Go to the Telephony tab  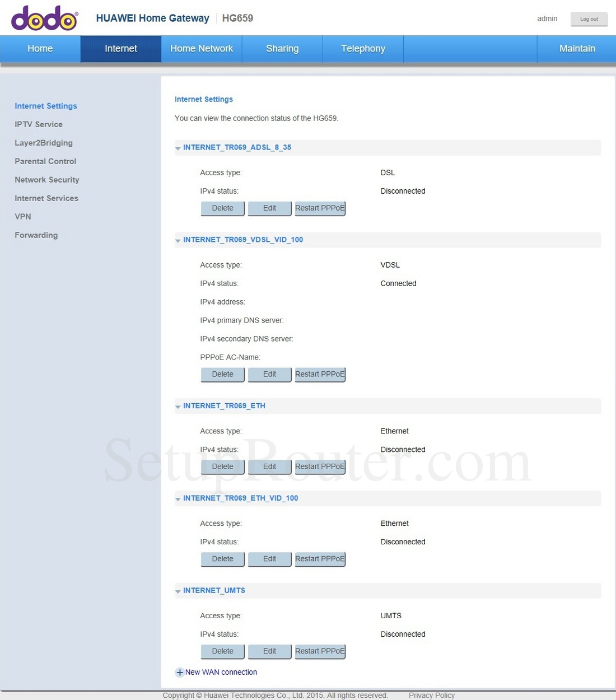coord(363,49)
